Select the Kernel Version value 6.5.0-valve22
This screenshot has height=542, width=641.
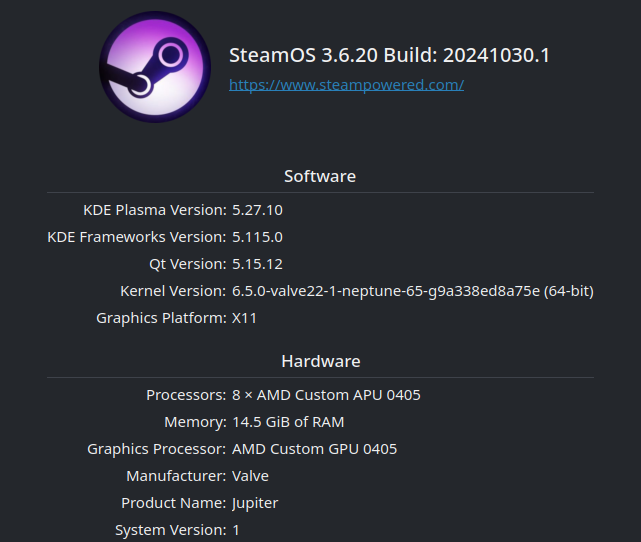coord(413,291)
